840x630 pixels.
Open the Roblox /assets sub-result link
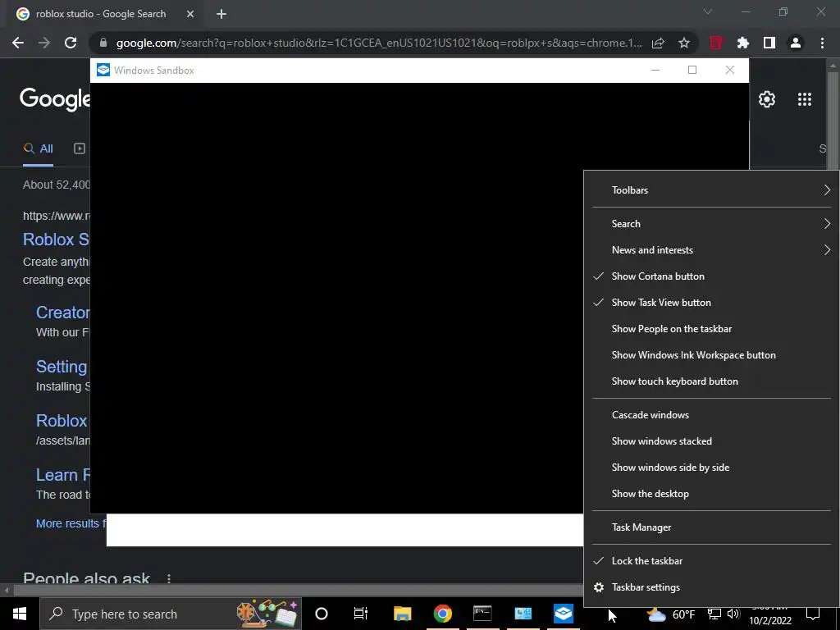tap(62, 421)
